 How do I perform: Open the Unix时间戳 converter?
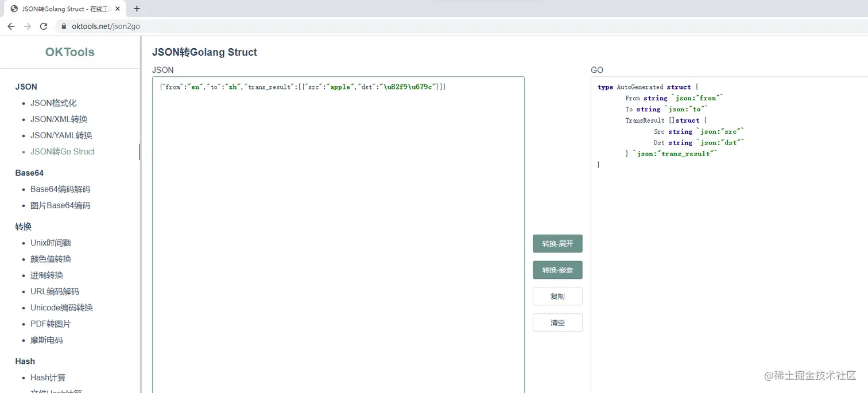pos(51,243)
